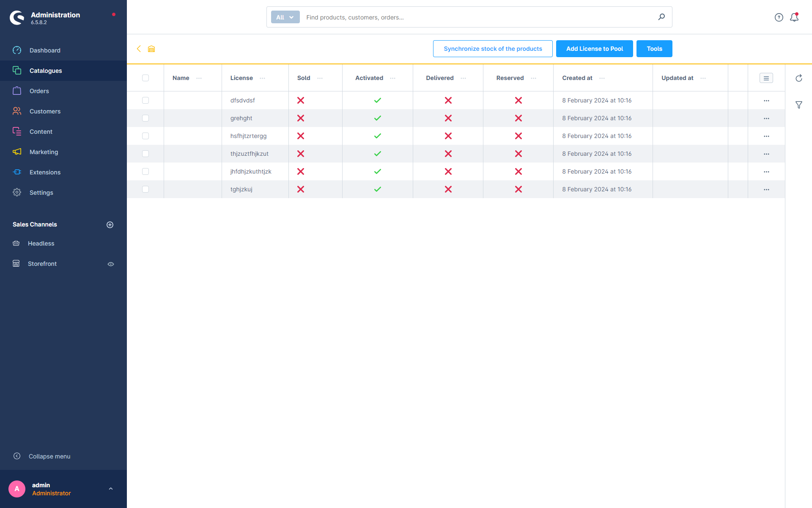Expand the admin user menu chevron

[x=111, y=489]
